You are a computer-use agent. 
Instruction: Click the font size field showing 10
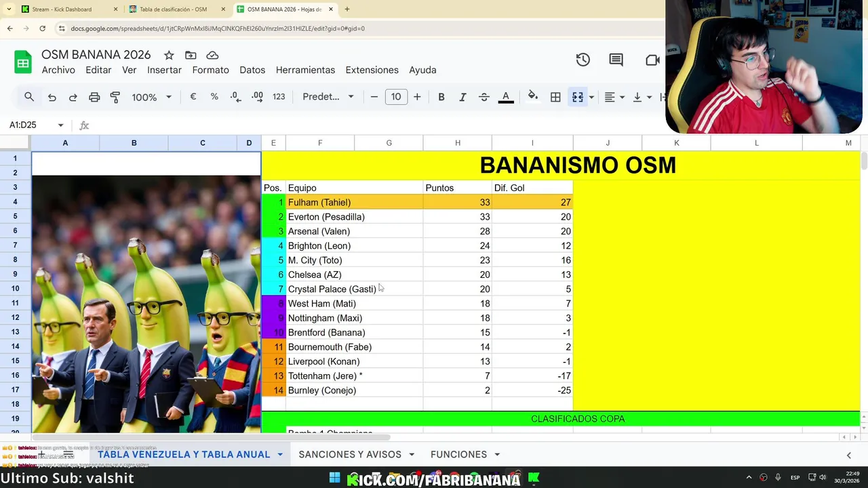tap(396, 97)
